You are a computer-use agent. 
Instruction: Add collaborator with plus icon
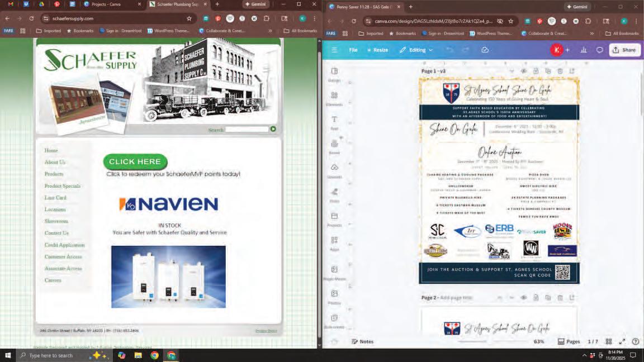(x=567, y=50)
